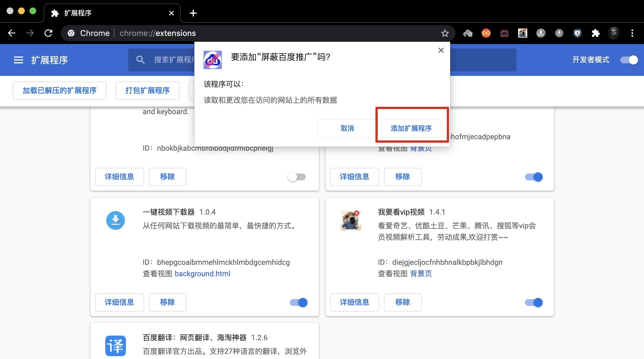Screen dimensions: 644x359
Task: Open the blue 'e' extension icon
Action: (577, 33)
